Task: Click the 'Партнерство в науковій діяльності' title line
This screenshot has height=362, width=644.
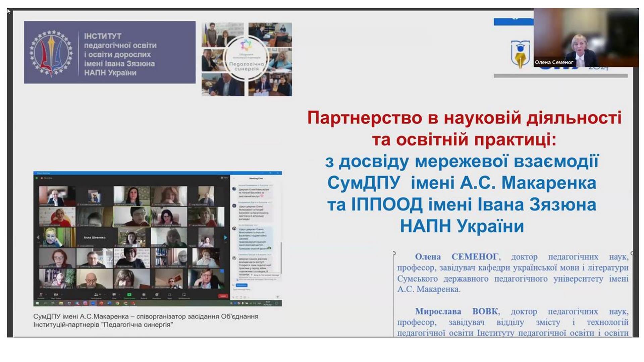Action: (x=465, y=118)
